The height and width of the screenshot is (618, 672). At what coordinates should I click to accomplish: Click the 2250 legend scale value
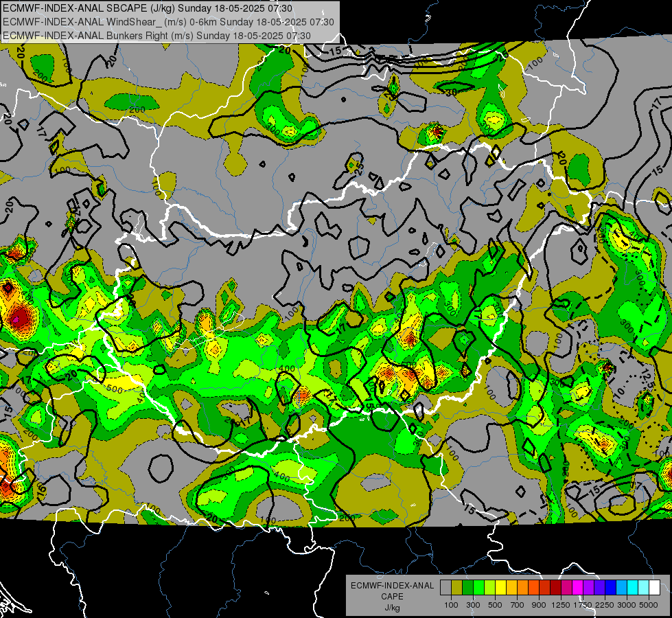605,605
